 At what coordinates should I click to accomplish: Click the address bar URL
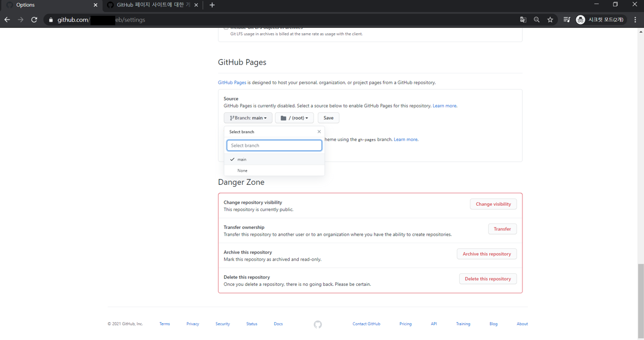(x=101, y=20)
